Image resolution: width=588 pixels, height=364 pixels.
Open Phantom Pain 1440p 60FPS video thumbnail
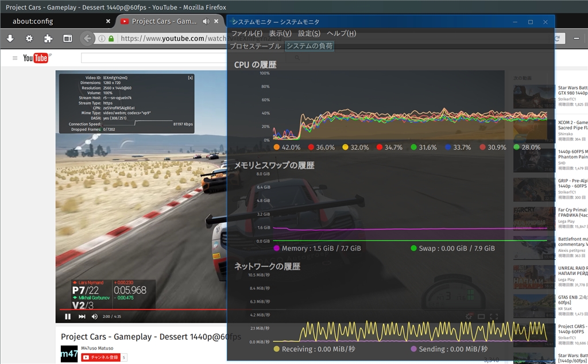[x=534, y=160]
